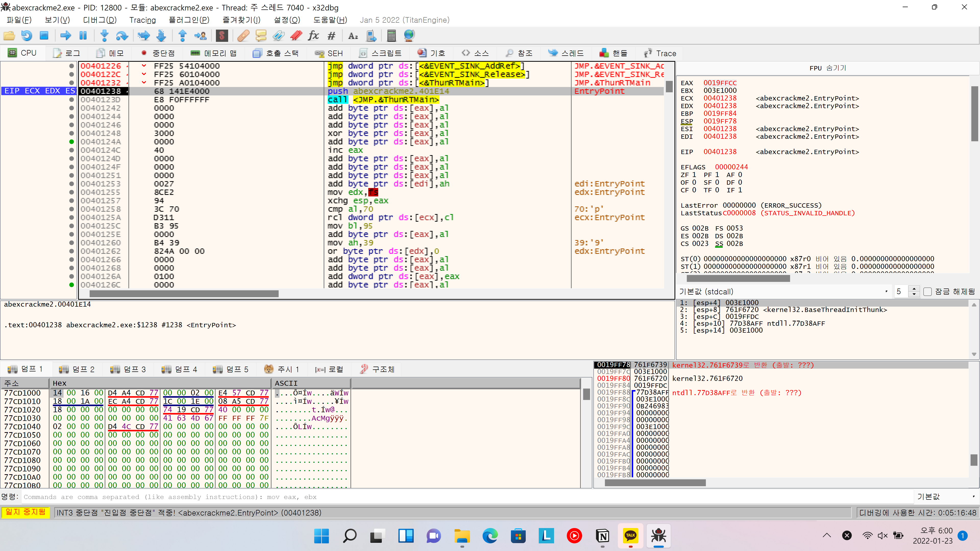The height and width of the screenshot is (551, 980).
Task: Click the Step Over icon
Action: [x=122, y=36]
